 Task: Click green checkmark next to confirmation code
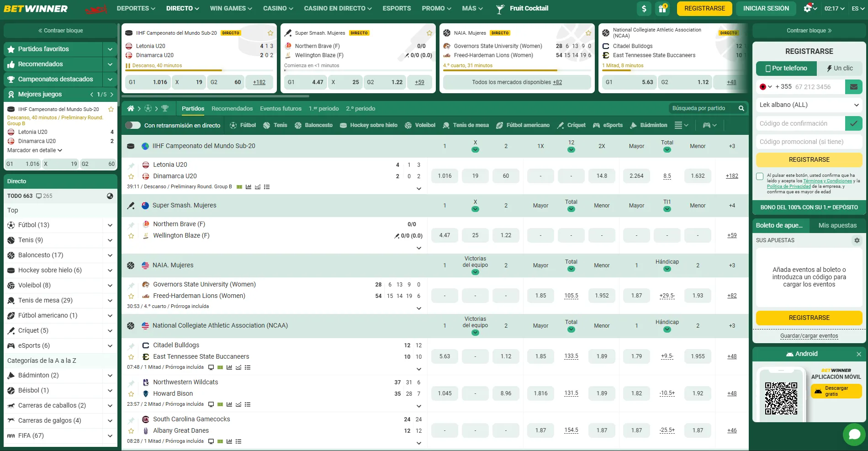coord(854,123)
